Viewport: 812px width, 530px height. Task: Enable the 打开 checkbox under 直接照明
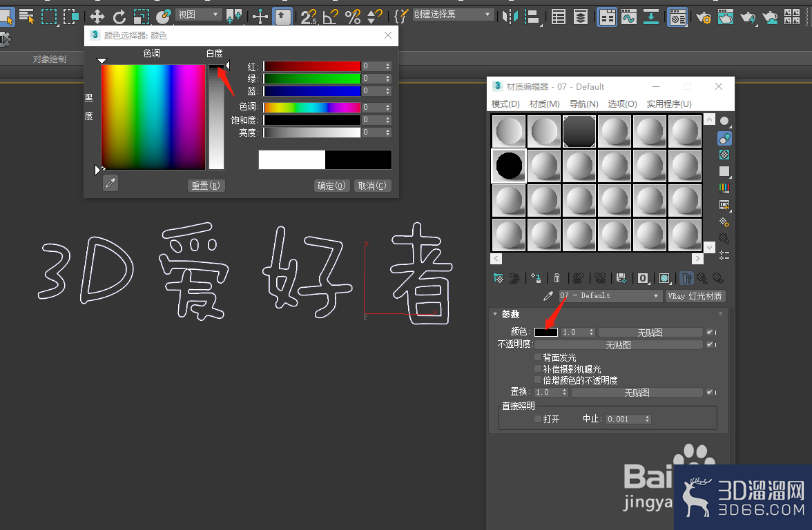coord(538,419)
